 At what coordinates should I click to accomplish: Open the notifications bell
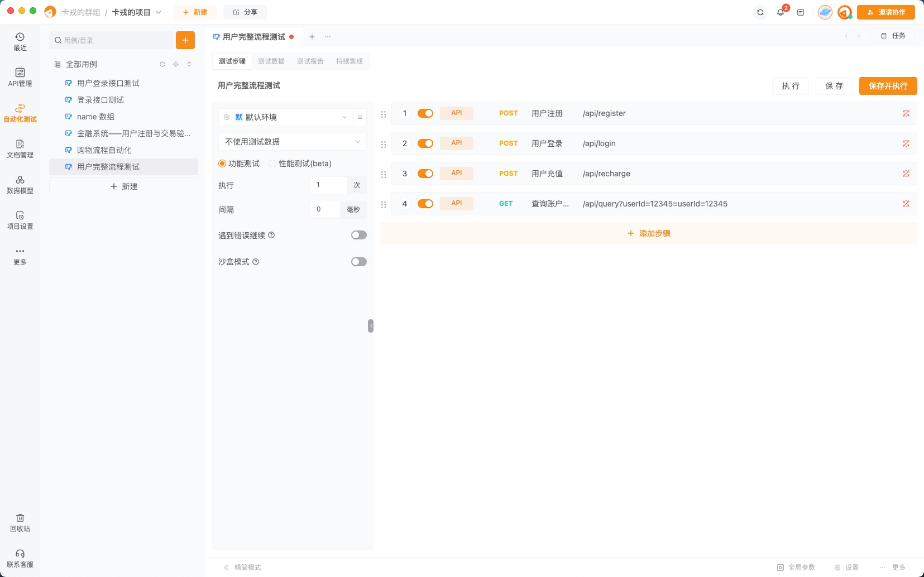(x=781, y=12)
